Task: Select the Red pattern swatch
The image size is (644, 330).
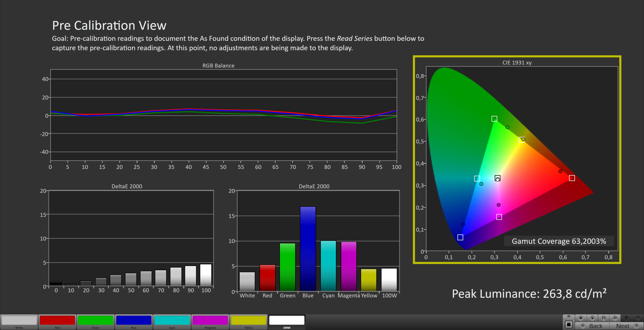Action: point(57,321)
